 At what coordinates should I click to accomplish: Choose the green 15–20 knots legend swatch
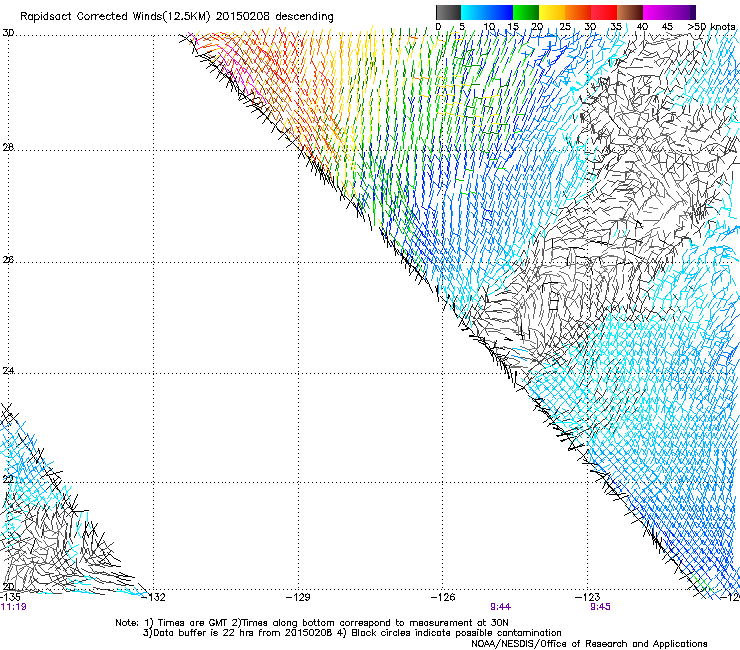coord(526,12)
